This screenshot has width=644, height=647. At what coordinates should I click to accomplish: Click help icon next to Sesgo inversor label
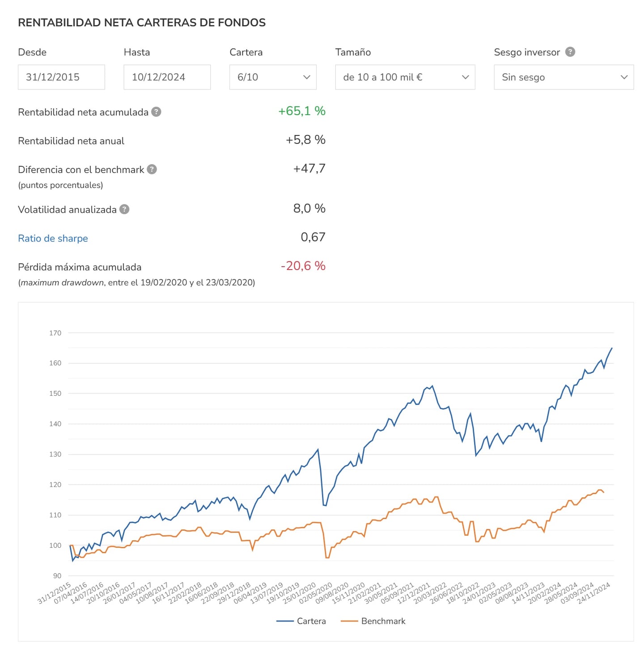(570, 52)
